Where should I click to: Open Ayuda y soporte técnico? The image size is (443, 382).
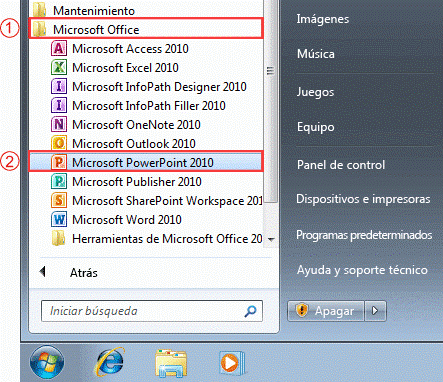[362, 270]
